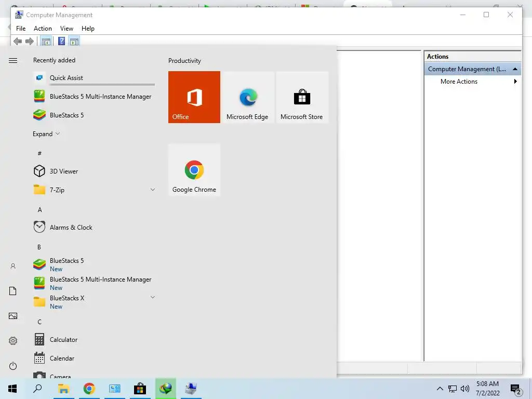Launch BlueStacks 5 Multi-Instance Manager under B
The image size is (532, 399).
[x=94, y=283]
